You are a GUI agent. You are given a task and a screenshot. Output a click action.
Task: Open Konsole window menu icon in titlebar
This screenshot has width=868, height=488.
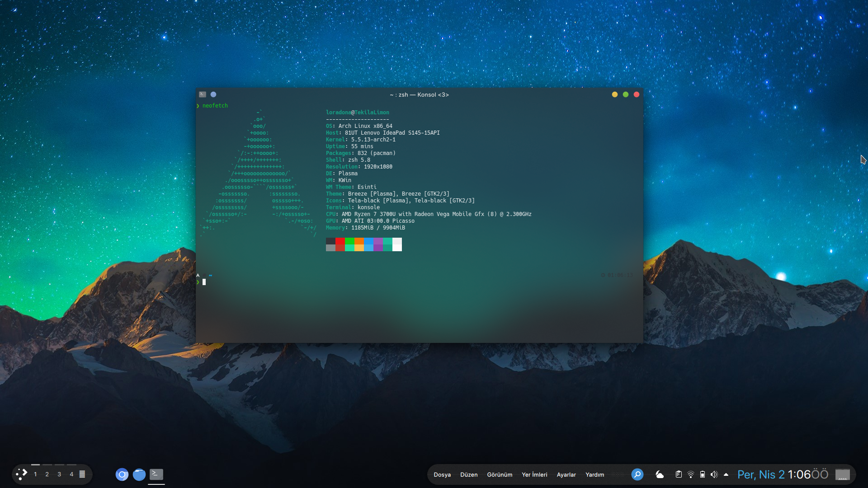click(203, 94)
